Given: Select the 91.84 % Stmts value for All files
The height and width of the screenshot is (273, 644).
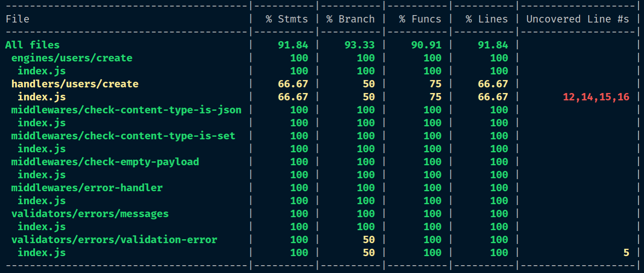Looking at the screenshot, I should (293, 45).
